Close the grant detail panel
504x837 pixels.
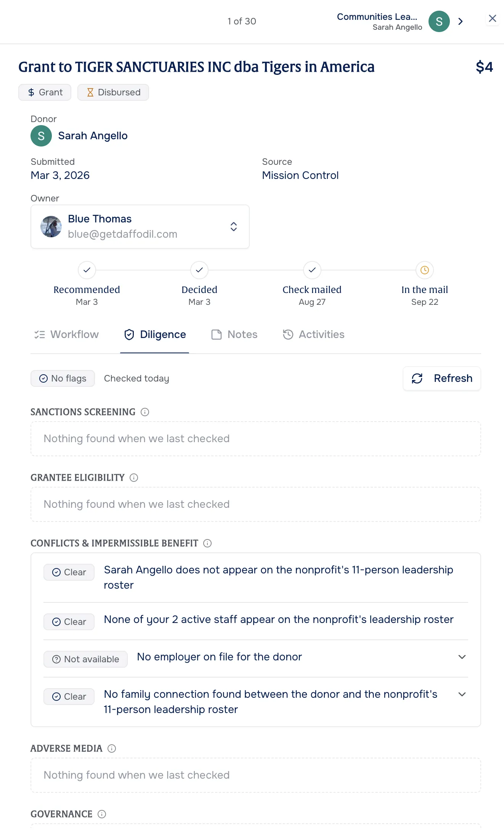tap(493, 18)
